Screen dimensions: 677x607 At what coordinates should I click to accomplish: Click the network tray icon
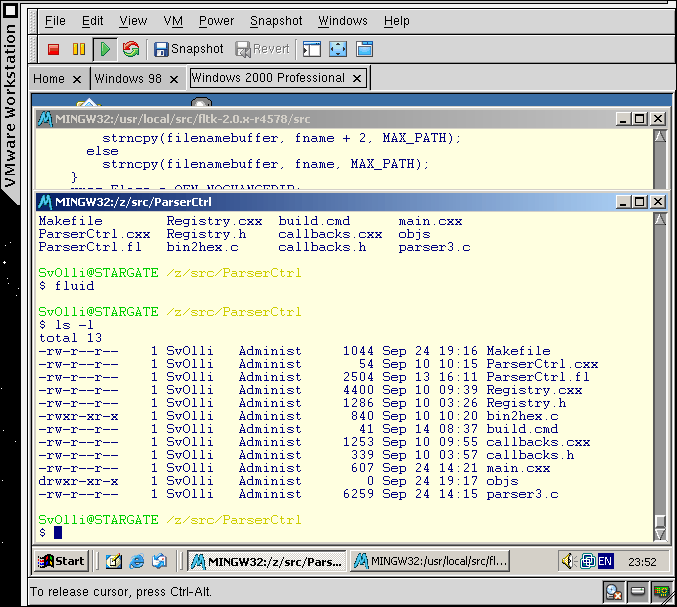[588, 561]
